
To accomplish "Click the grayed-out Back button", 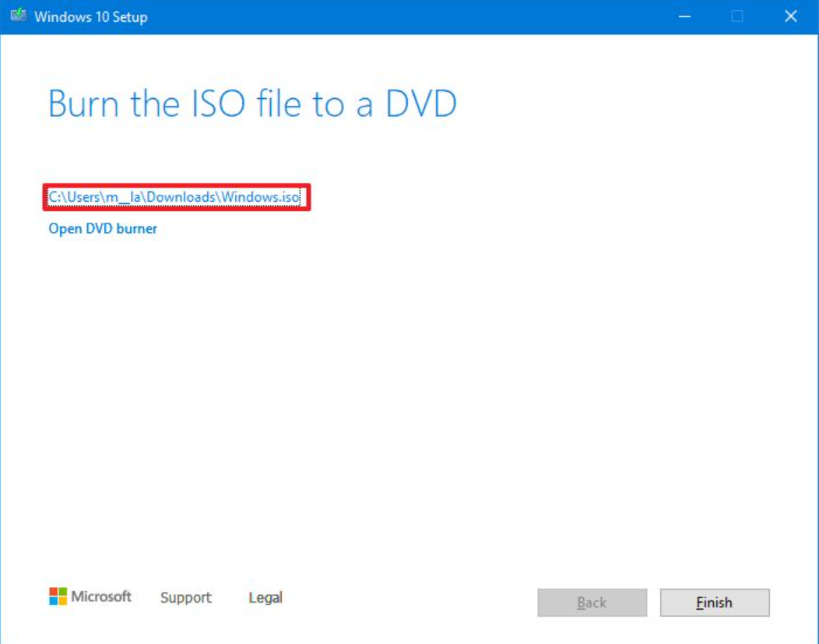I will (592, 602).
